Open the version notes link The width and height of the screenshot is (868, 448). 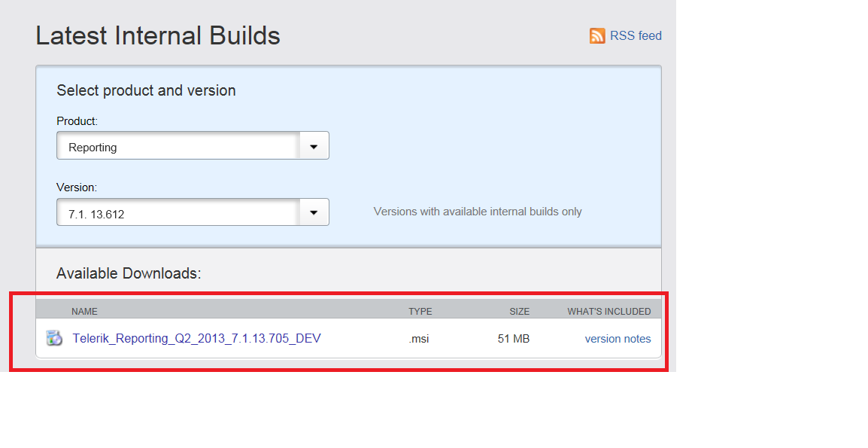618,339
